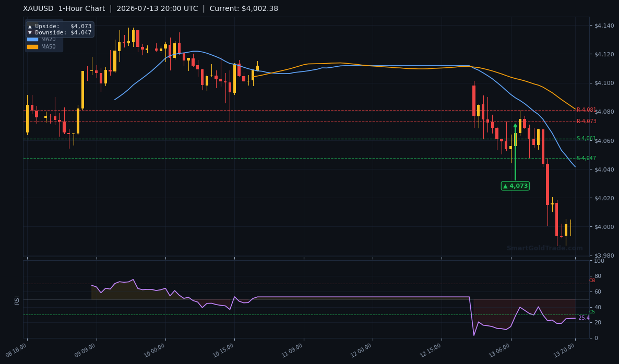
Task: Click the $4,140 price axis label
Action: coord(604,26)
